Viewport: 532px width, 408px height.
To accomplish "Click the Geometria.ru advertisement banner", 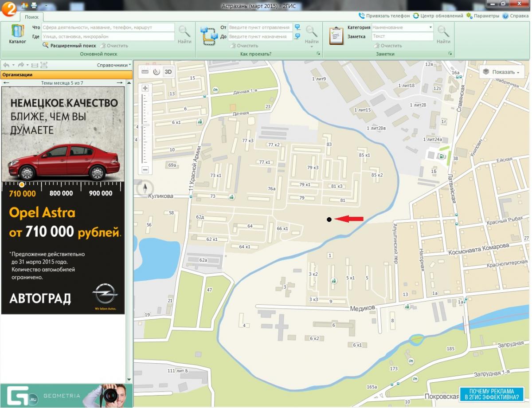I will click(x=66, y=396).
